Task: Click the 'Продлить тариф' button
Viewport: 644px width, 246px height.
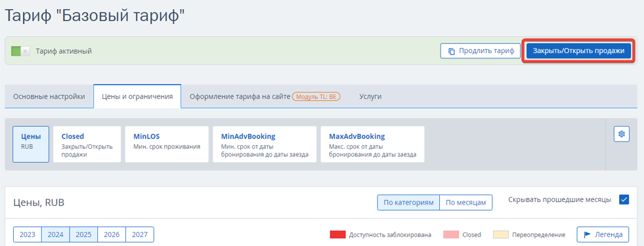Action: (x=481, y=51)
